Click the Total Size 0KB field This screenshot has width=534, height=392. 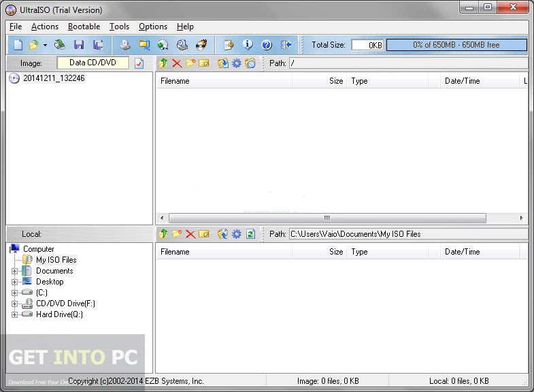tap(367, 45)
